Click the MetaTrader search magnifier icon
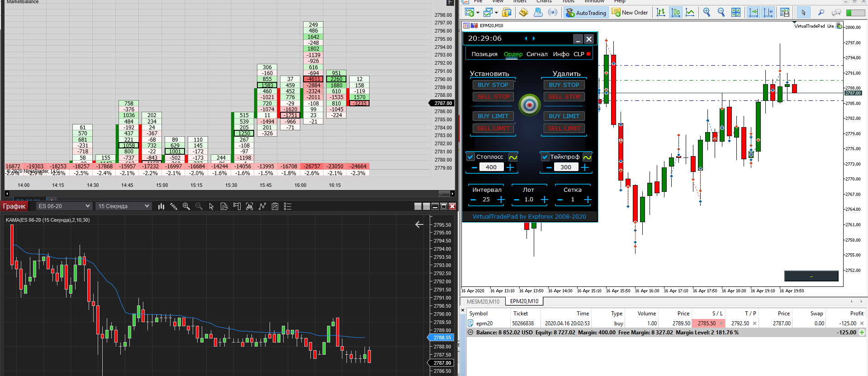This screenshot has width=868, height=376. (x=821, y=13)
